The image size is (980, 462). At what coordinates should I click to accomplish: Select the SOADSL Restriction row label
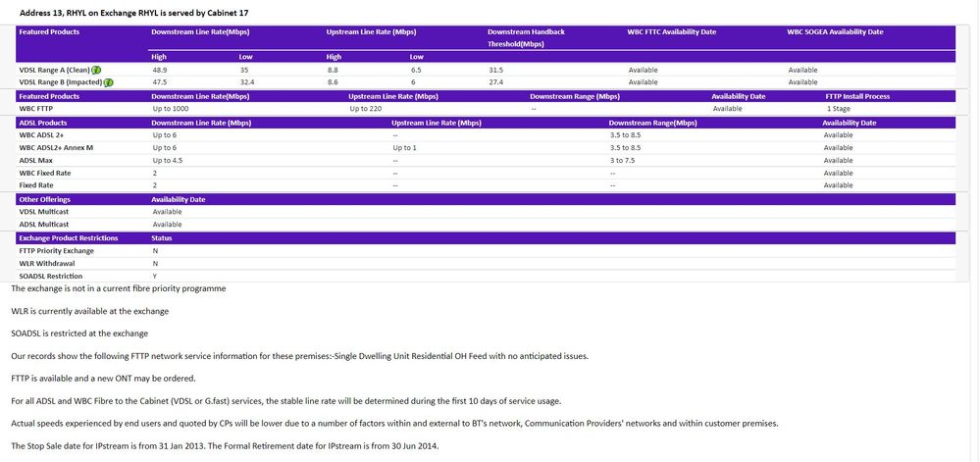[x=51, y=277]
